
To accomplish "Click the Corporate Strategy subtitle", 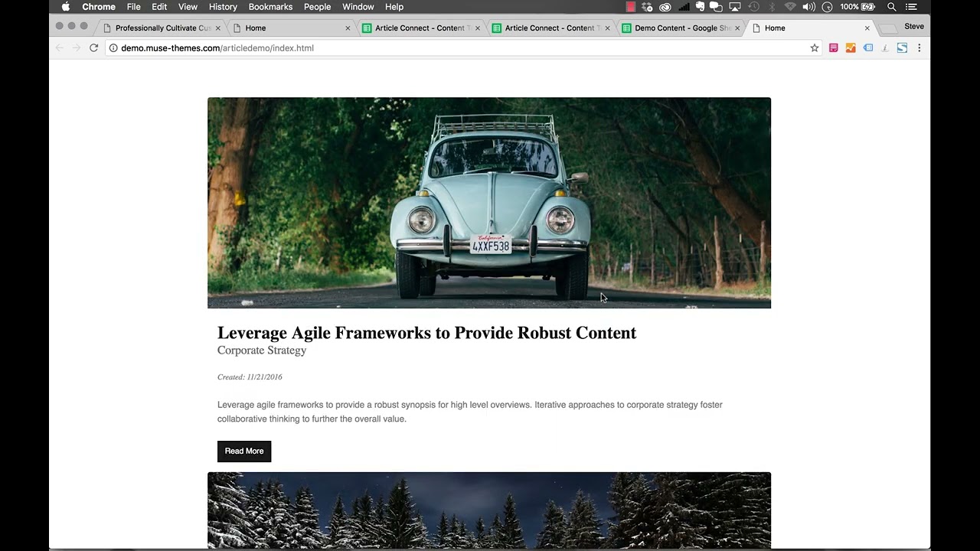I will tap(262, 350).
